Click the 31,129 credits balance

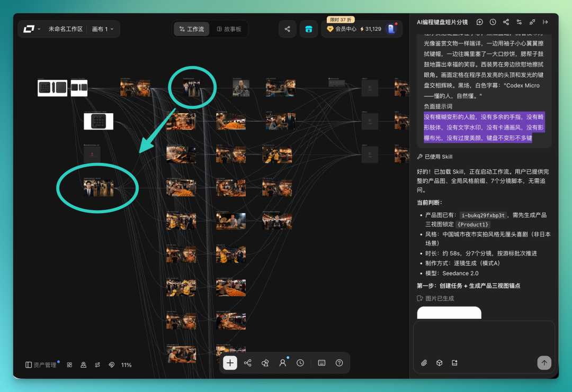(370, 29)
